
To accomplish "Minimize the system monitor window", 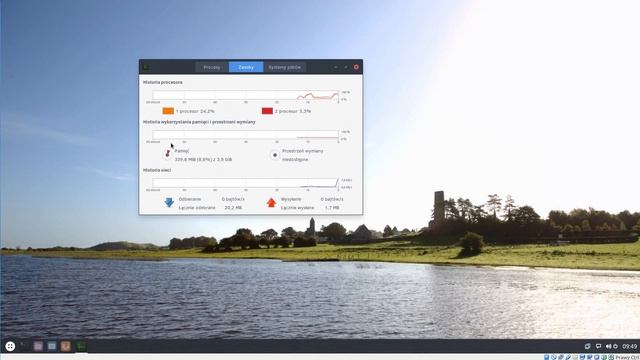I will tap(336, 67).
